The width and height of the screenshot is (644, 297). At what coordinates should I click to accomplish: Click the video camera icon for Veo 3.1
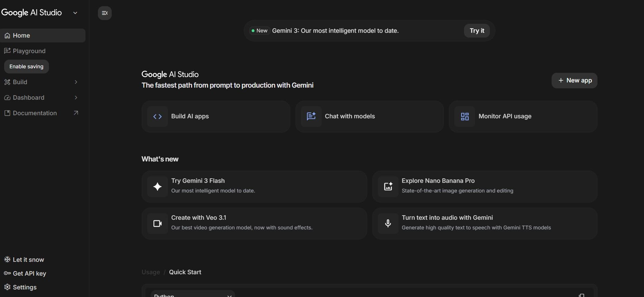(158, 224)
